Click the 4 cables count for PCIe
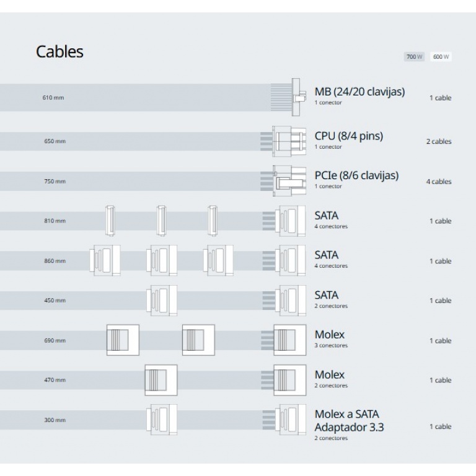 pos(438,182)
